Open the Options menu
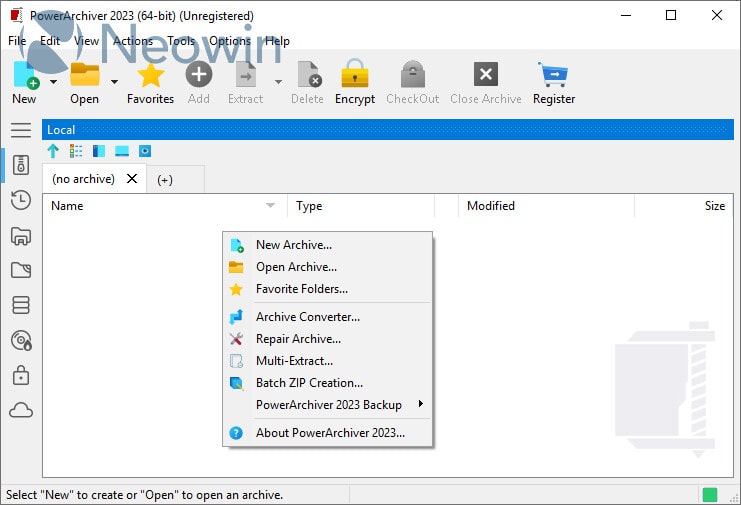The image size is (741, 505). [x=230, y=41]
